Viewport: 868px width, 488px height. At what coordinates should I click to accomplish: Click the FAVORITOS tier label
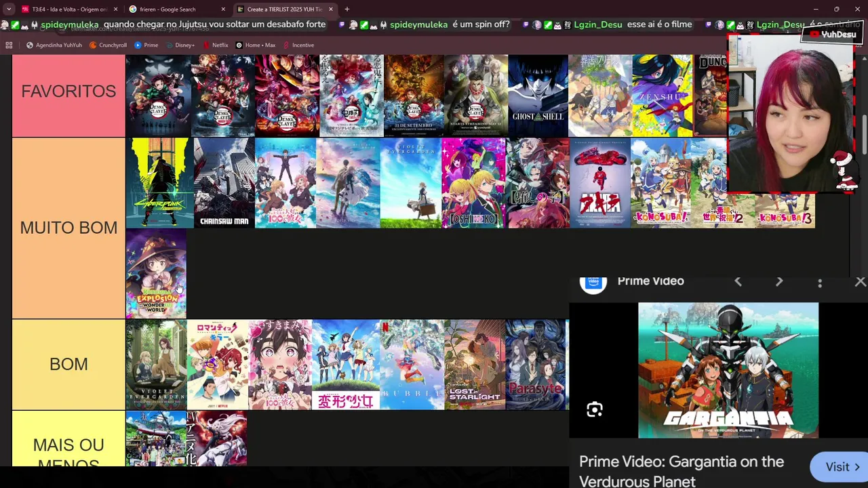point(68,91)
